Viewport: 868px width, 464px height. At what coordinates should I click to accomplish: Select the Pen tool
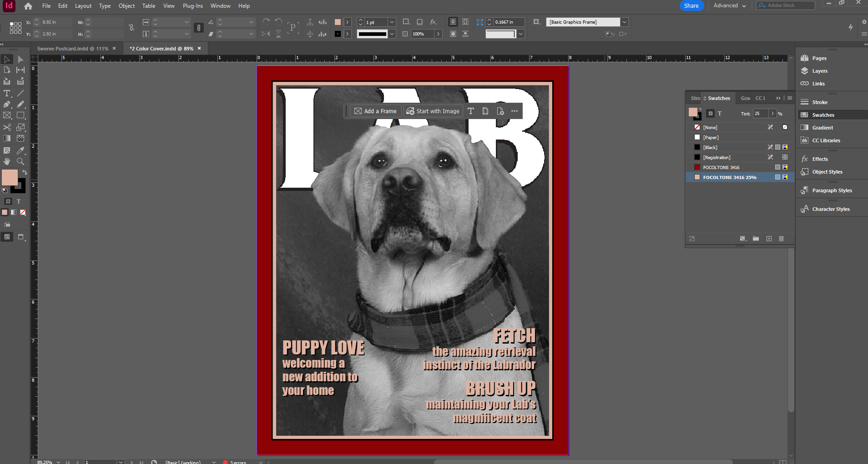(7, 104)
